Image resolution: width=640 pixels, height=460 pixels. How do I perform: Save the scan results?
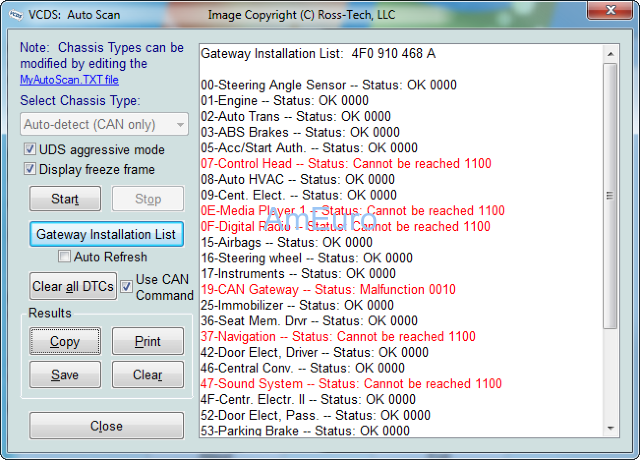pyautogui.click(x=65, y=375)
